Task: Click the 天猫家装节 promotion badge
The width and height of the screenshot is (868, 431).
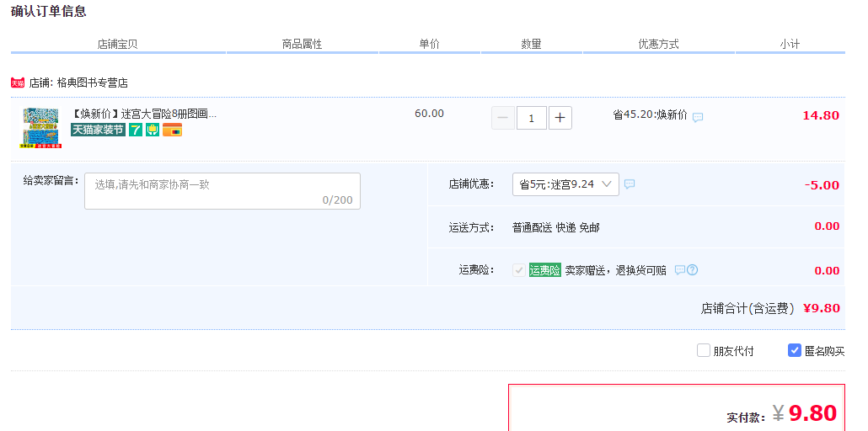Action: tap(98, 130)
